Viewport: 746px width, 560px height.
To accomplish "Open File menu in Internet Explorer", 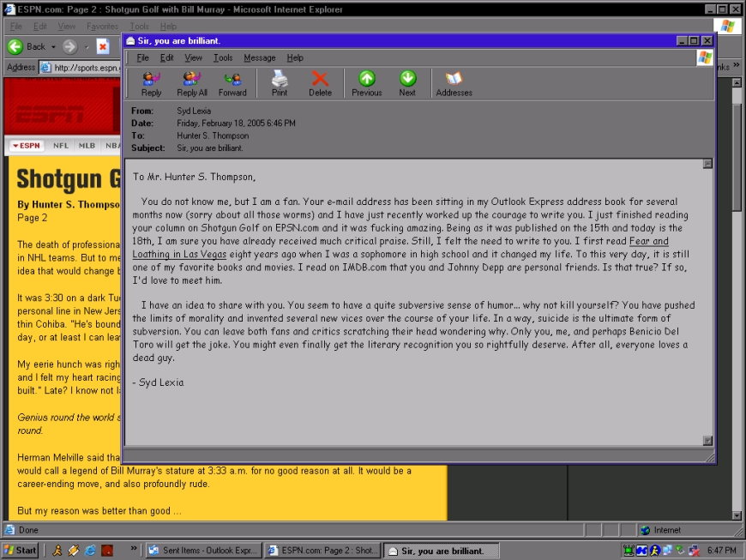I will [16, 27].
